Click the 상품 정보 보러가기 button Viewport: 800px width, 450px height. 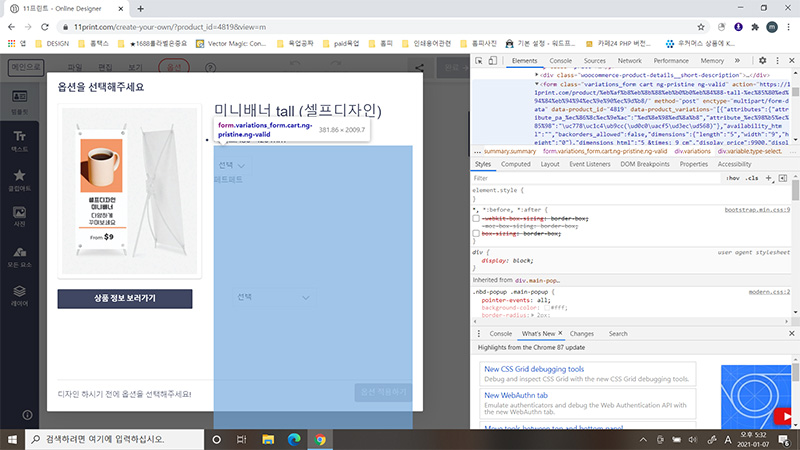click(125, 298)
